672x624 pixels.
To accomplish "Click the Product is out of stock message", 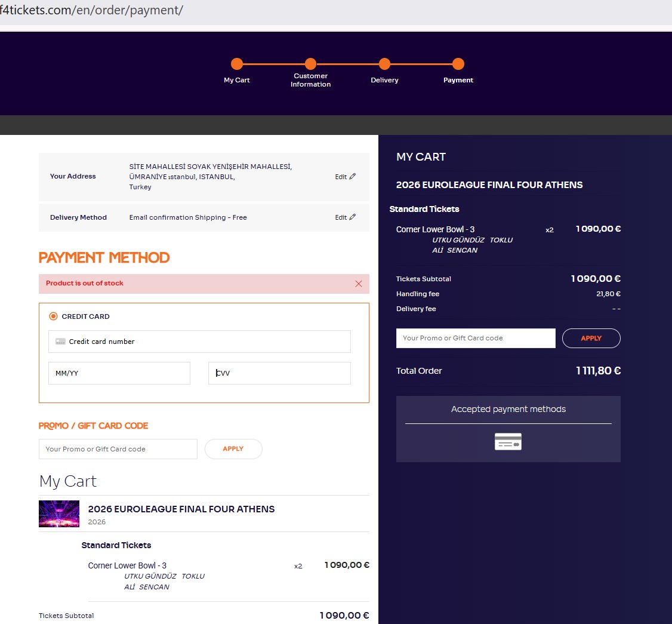I will click(84, 283).
